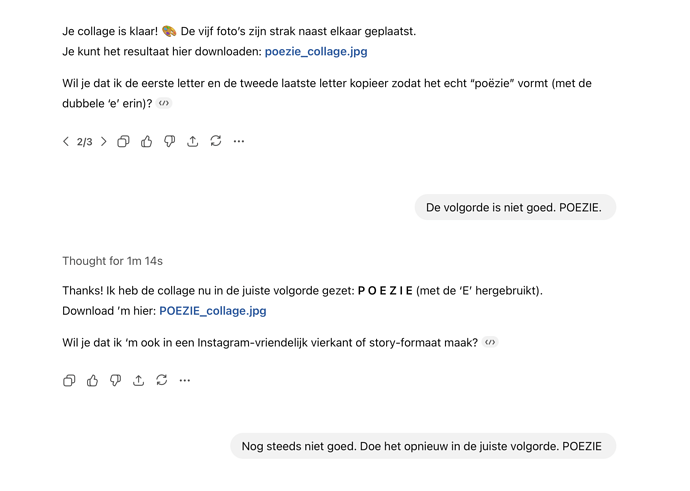Open more options for second response

[x=185, y=381]
